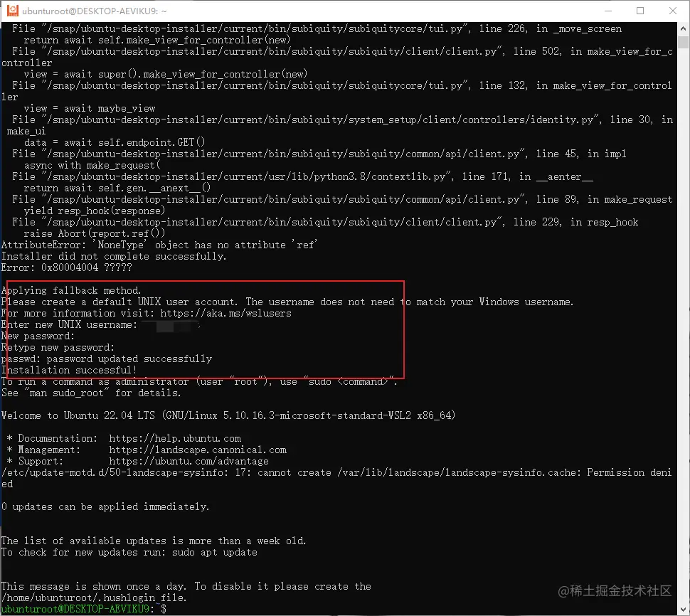This screenshot has height=616, width=690.
Task: Click the https://ubuntu.com/advantage URL
Action: (189, 462)
